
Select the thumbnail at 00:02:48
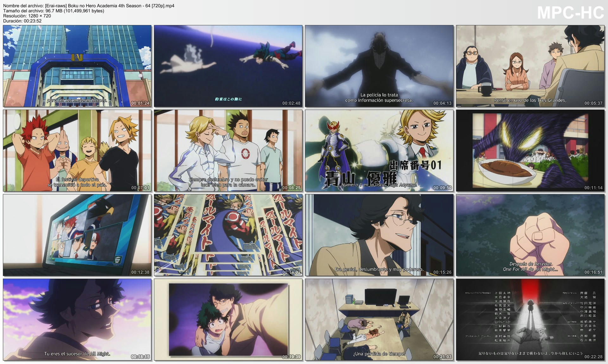point(228,66)
